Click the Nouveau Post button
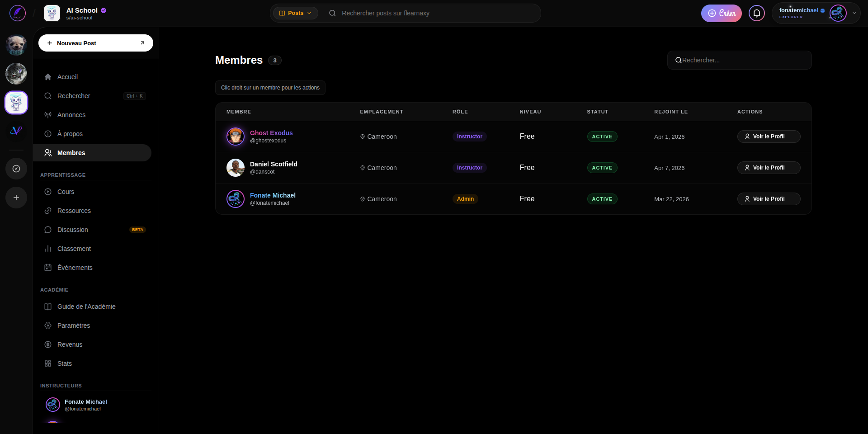This screenshot has width=868, height=434. [95, 43]
